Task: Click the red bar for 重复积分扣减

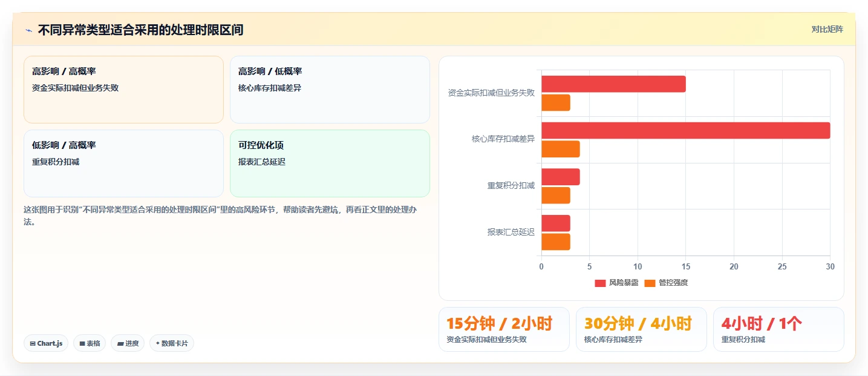Action: click(x=561, y=177)
